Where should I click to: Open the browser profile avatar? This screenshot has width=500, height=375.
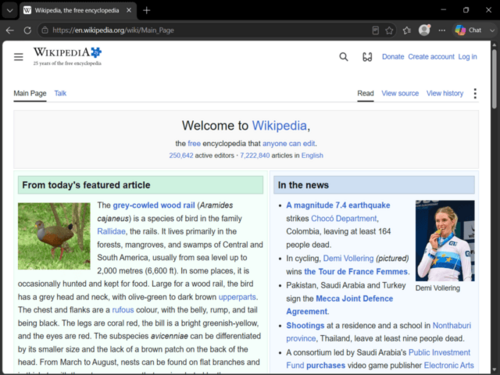pos(424,30)
